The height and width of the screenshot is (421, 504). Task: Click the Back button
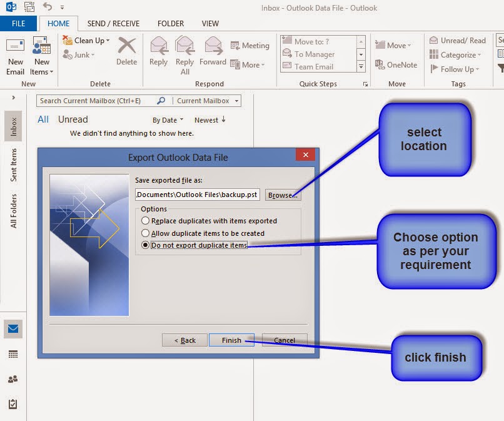click(x=185, y=340)
